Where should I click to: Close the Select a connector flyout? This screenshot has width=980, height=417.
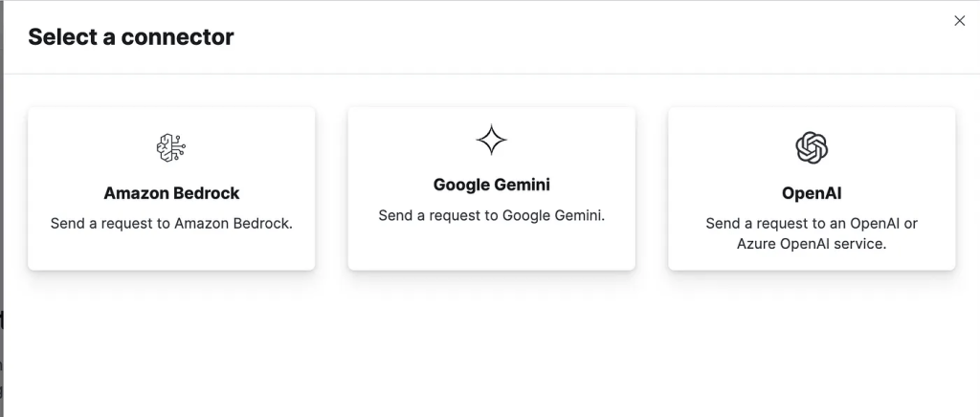point(960,21)
